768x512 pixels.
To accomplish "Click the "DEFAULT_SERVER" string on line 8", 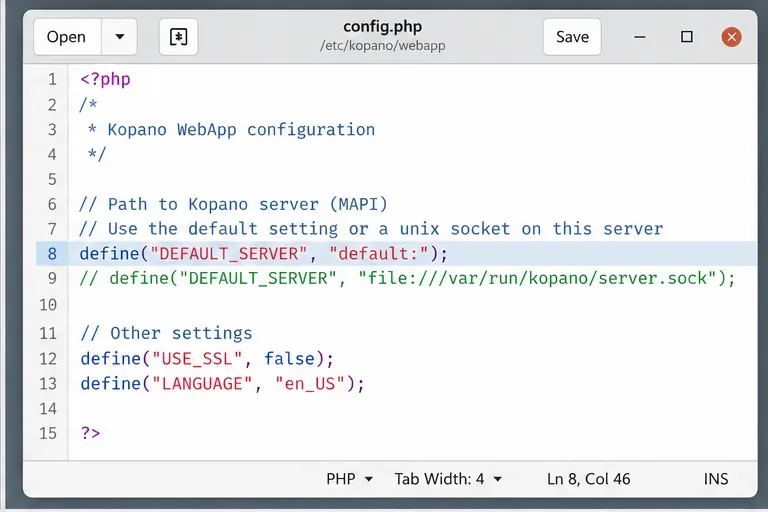I will click(x=229, y=254).
